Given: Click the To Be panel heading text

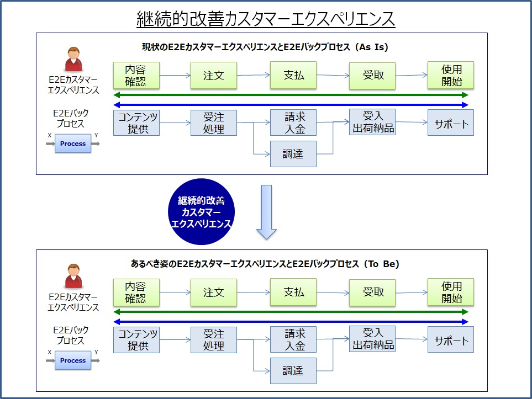Looking at the screenshot, I should (x=265, y=264).
